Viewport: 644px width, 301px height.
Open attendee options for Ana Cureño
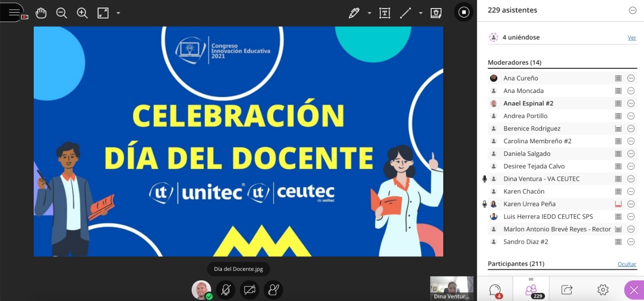click(631, 78)
